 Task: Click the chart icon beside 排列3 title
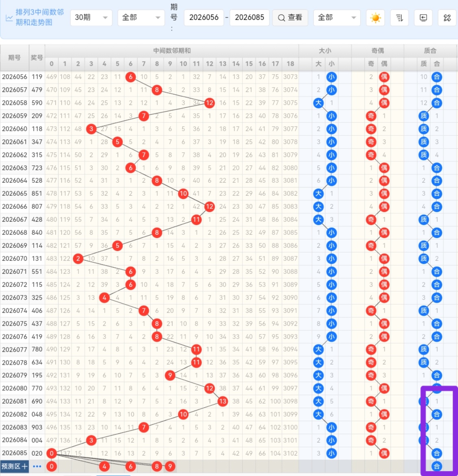point(9,18)
